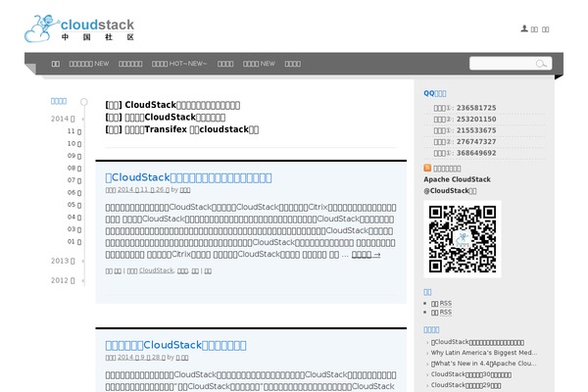Open the sidebar CloudStack post mentioning 29
This screenshot has width=588, height=392.
tap(465, 385)
